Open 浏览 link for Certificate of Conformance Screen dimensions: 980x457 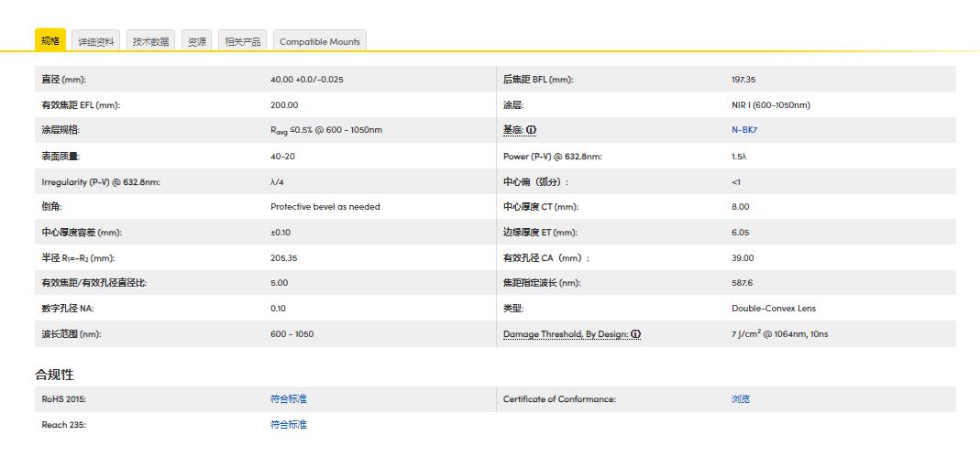[x=740, y=399]
